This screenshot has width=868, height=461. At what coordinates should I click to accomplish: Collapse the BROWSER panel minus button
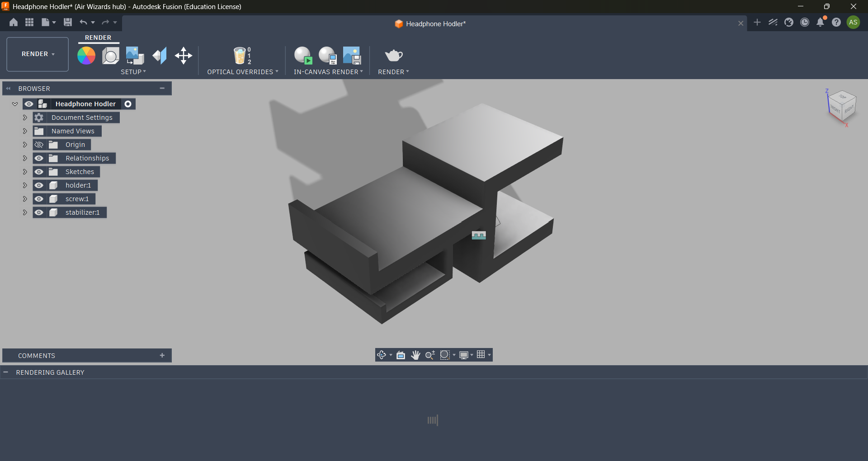coord(162,89)
